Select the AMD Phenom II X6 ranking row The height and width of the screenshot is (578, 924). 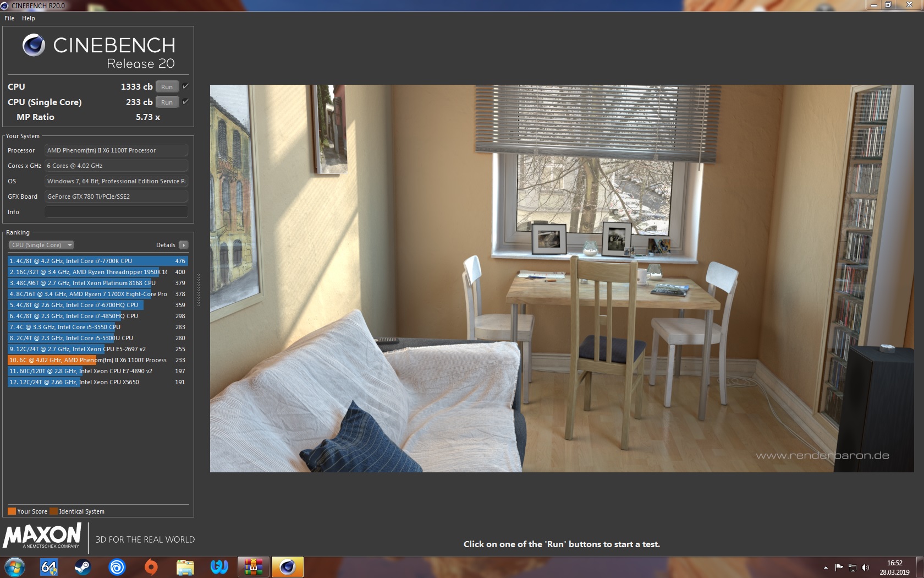click(98, 360)
